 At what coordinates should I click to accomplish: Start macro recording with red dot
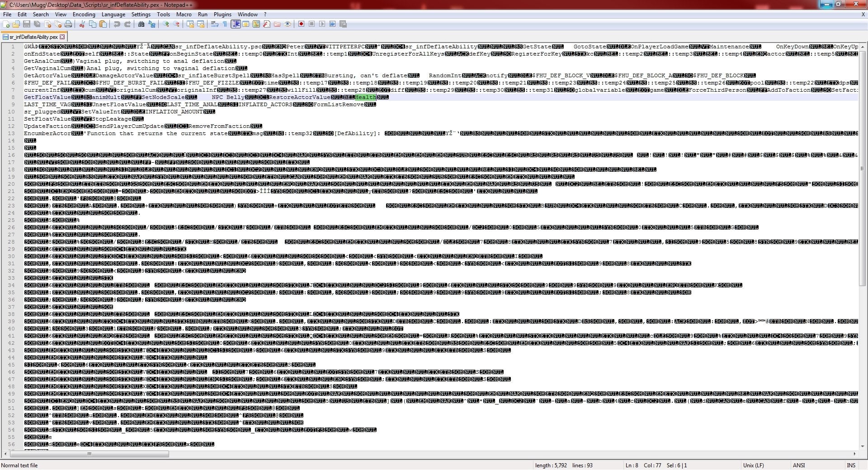coord(302,24)
